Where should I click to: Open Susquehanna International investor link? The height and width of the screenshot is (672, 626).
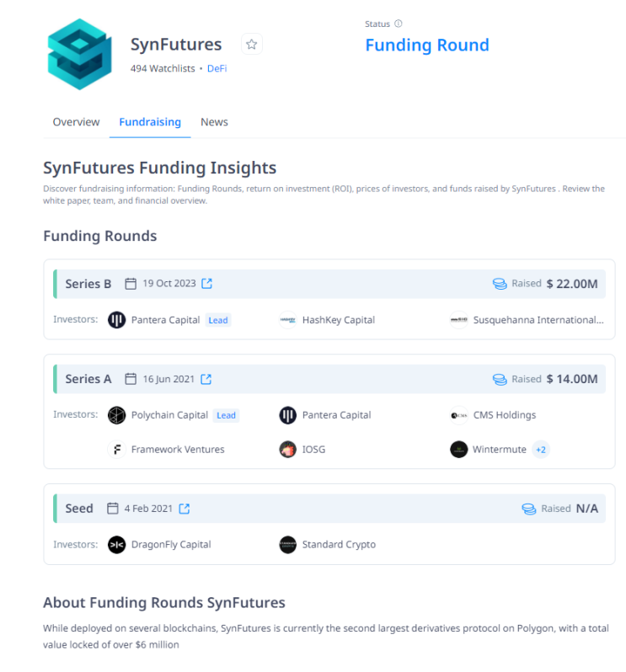pyautogui.click(x=538, y=320)
